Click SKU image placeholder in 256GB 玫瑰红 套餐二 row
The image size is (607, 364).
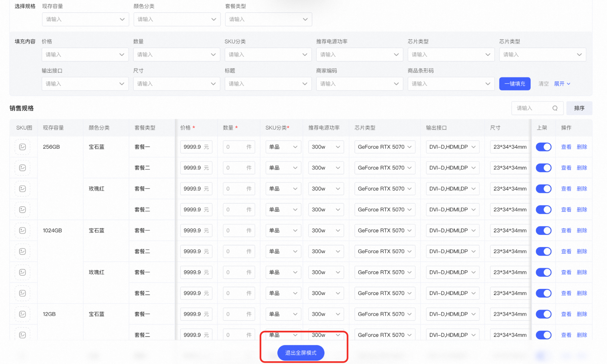coord(22,210)
